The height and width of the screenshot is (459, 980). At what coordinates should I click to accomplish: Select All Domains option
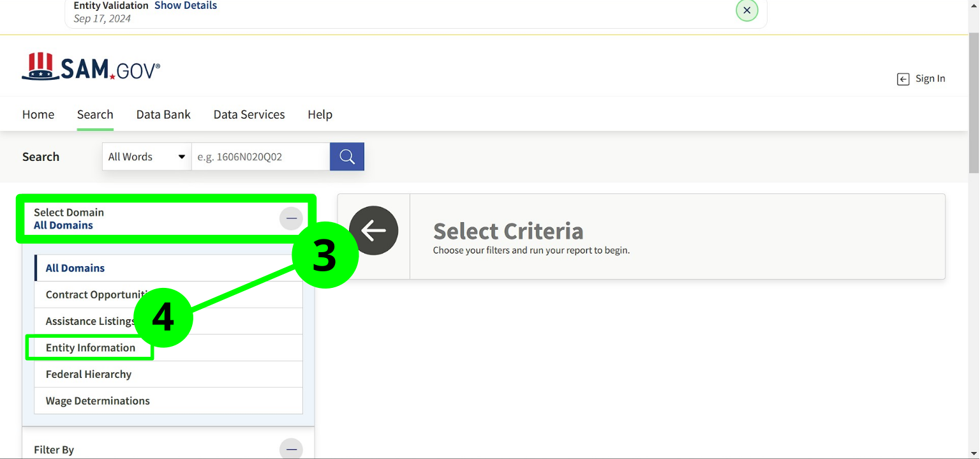pyautogui.click(x=75, y=268)
